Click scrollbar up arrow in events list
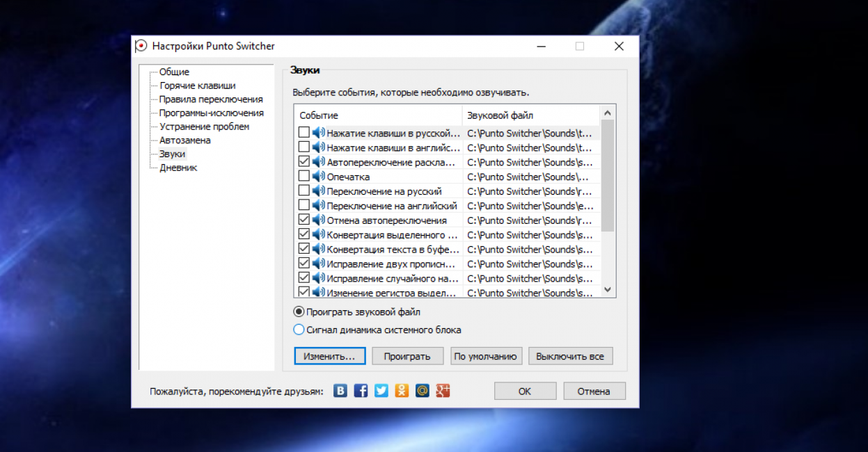 [x=607, y=113]
